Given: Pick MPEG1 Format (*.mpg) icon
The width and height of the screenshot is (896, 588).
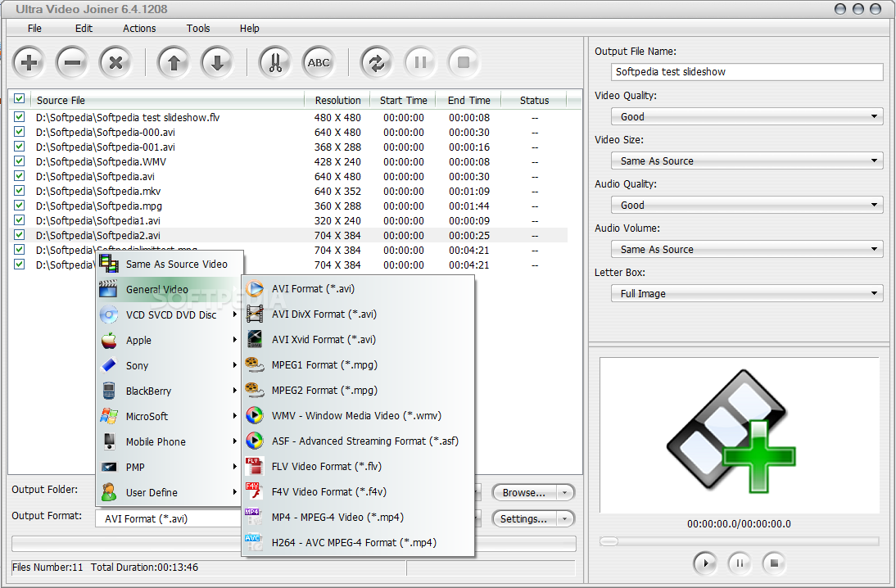Looking at the screenshot, I should 254,364.
